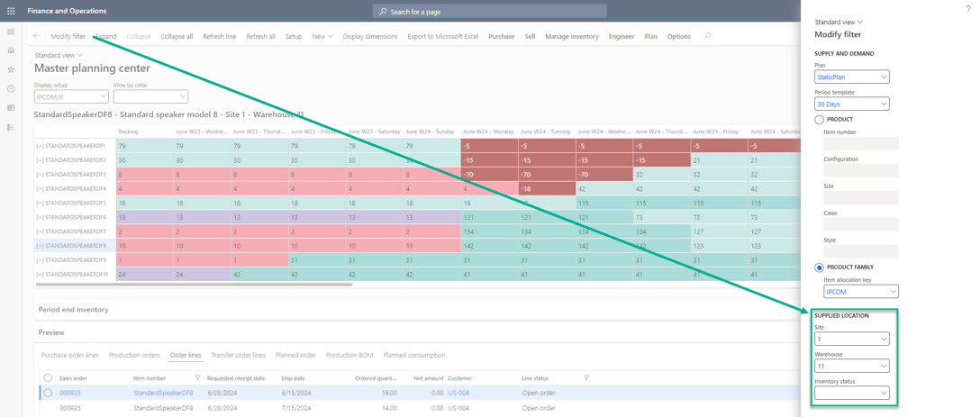Click the back arrow in action pane

37,36
